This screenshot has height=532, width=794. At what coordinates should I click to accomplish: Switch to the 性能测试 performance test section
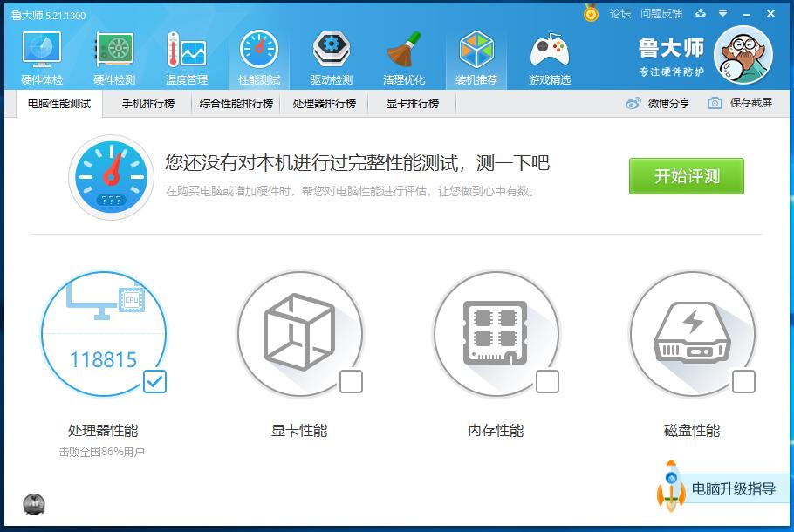259,54
